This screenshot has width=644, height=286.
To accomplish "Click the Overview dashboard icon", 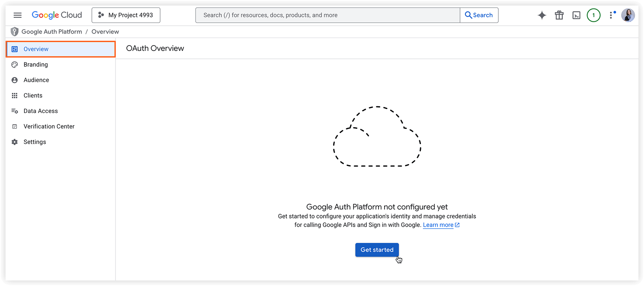I will pos(15,49).
